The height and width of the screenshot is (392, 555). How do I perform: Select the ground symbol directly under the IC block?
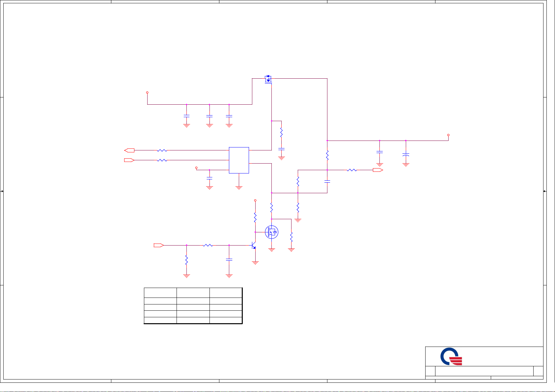click(x=239, y=188)
